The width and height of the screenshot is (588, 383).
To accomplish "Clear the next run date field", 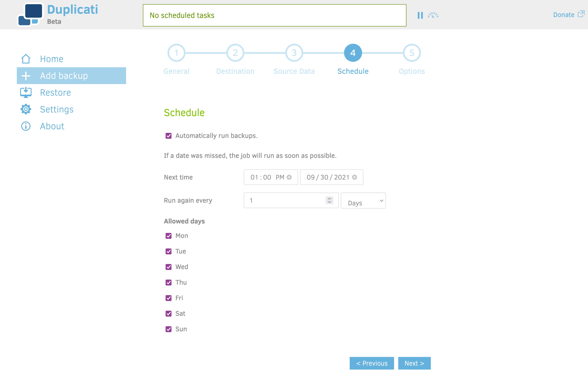I will click(355, 177).
